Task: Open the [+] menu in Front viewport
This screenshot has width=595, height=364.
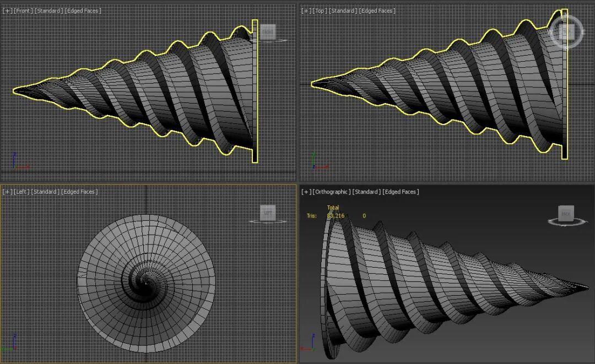Action: (x=7, y=10)
